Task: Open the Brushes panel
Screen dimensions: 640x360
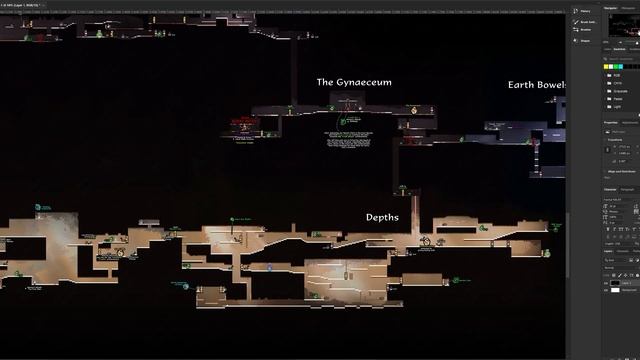Action: coord(582,30)
